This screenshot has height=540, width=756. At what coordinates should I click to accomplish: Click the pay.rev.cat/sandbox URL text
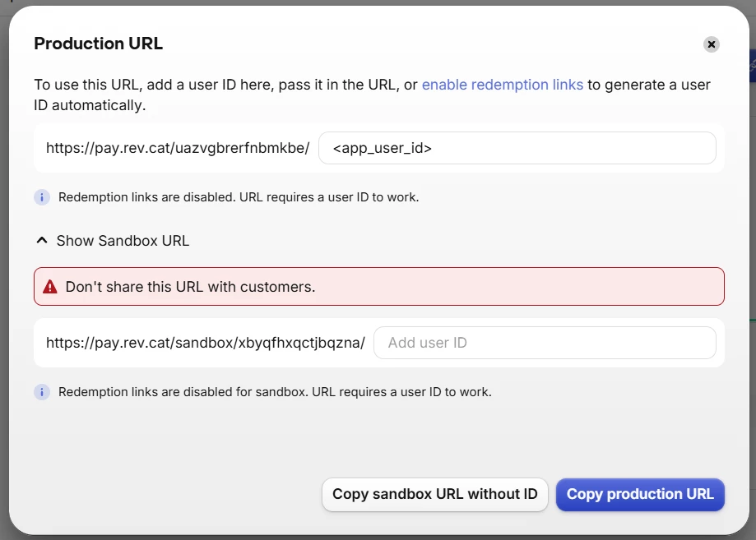tap(205, 343)
